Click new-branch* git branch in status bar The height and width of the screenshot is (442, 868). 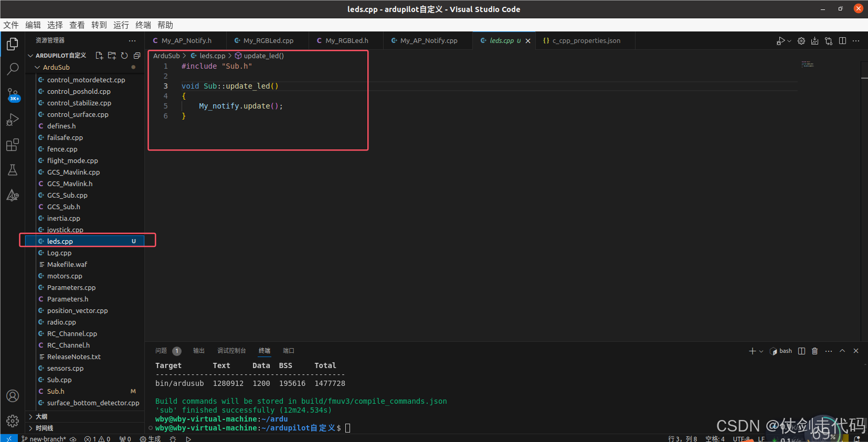[x=44, y=439]
